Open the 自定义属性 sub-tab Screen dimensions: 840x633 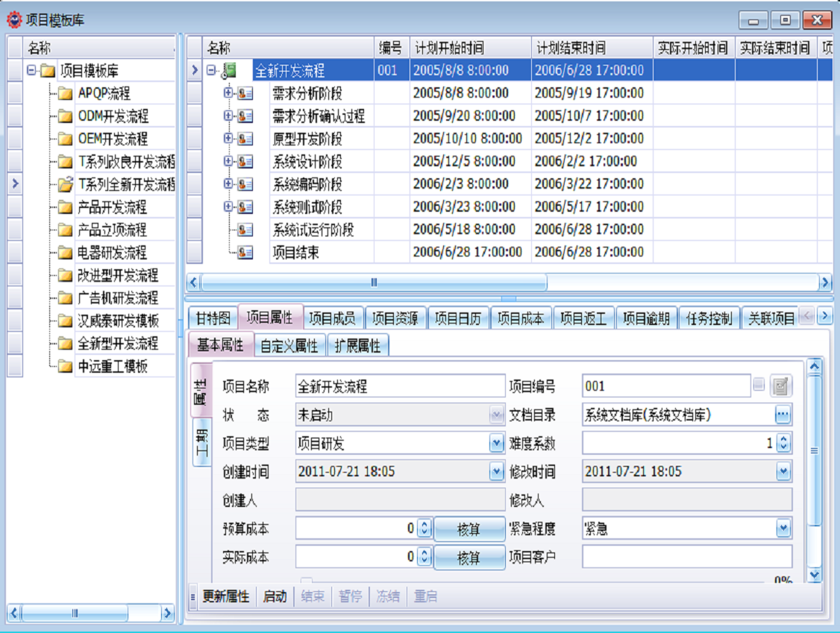coord(289,346)
